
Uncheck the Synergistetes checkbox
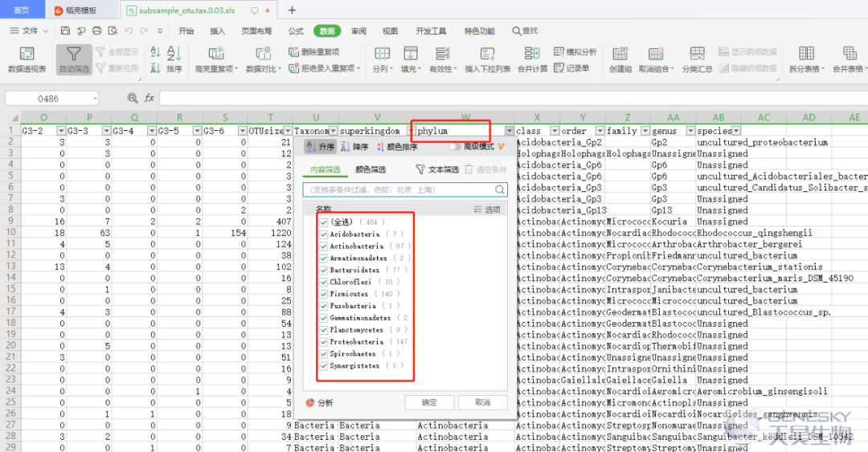coord(324,365)
